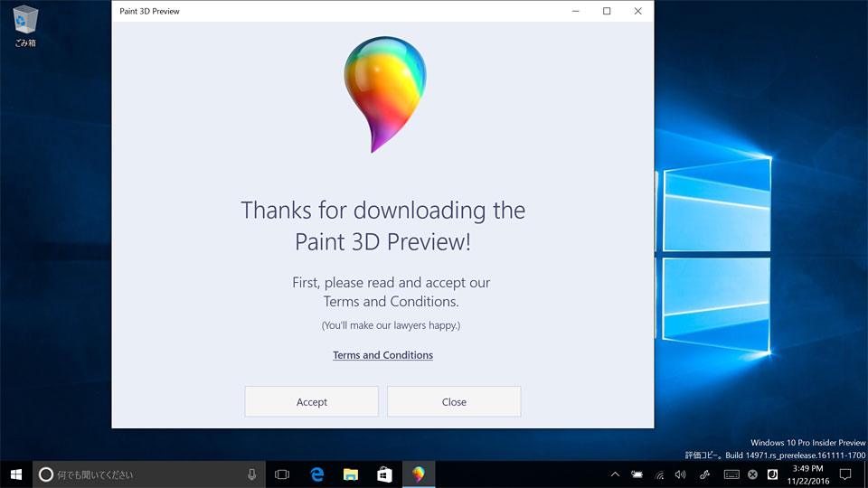Click the battery power icon in tray

point(637,474)
